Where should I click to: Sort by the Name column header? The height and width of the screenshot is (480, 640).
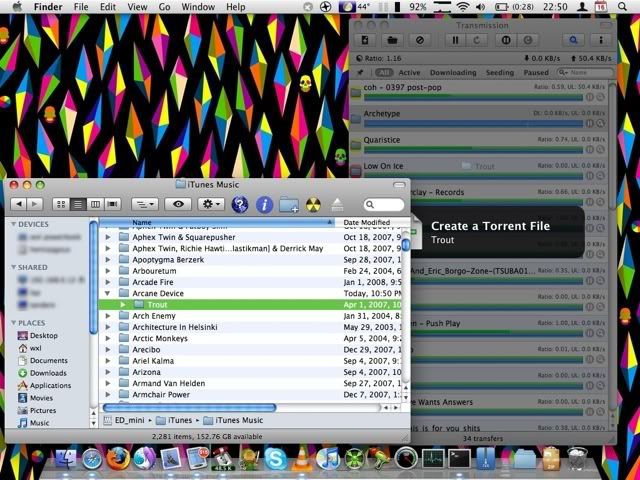pyautogui.click(x=217, y=222)
